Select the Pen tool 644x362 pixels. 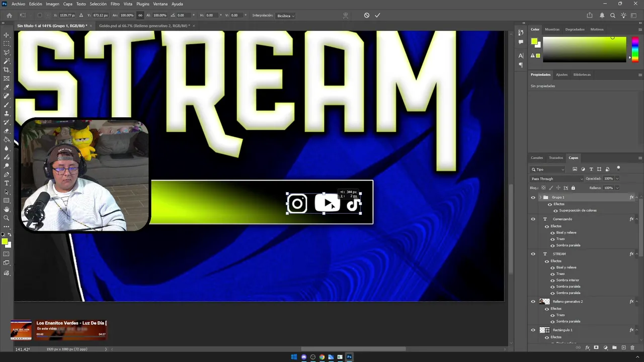point(7,174)
